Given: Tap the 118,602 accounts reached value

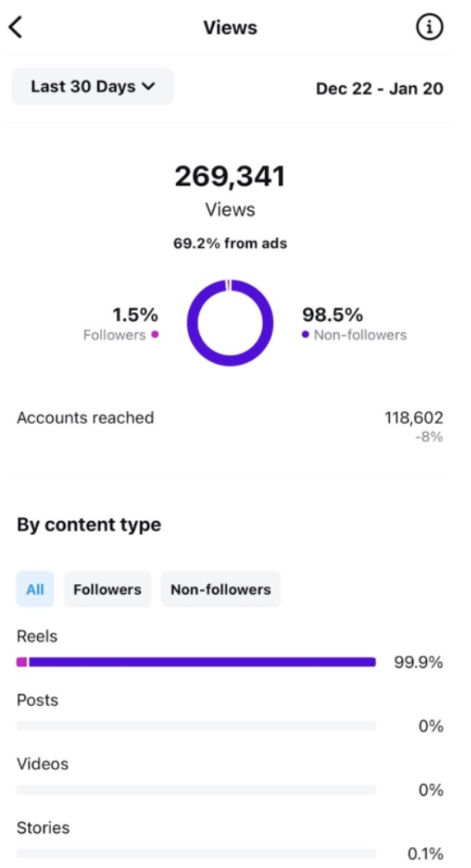Looking at the screenshot, I should pos(414,418).
